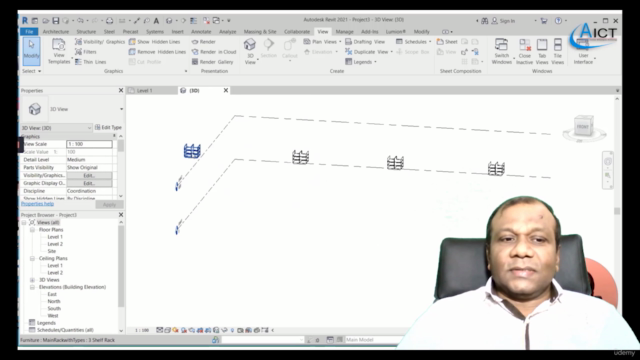Click the view scale 1:100 in view control bar

click(x=142, y=330)
